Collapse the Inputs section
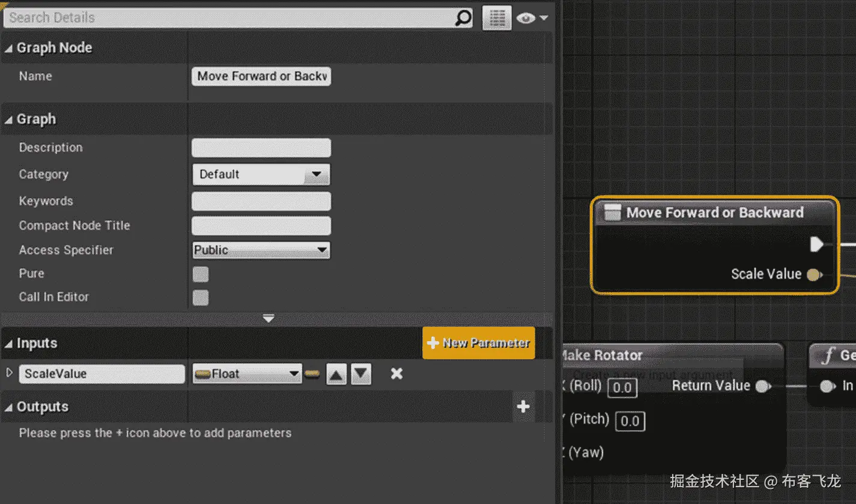This screenshot has height=504, width=856. click(x=8, y=344)
